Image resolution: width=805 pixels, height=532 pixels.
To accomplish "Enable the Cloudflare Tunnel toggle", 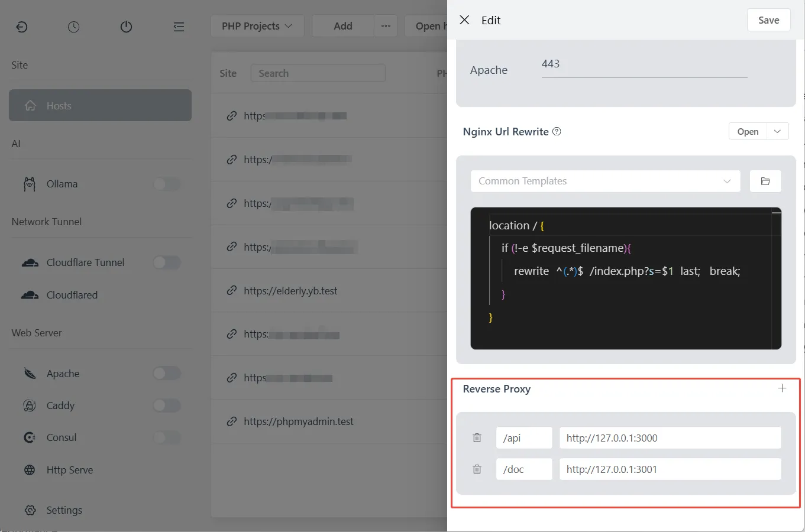I will [167, 262].
